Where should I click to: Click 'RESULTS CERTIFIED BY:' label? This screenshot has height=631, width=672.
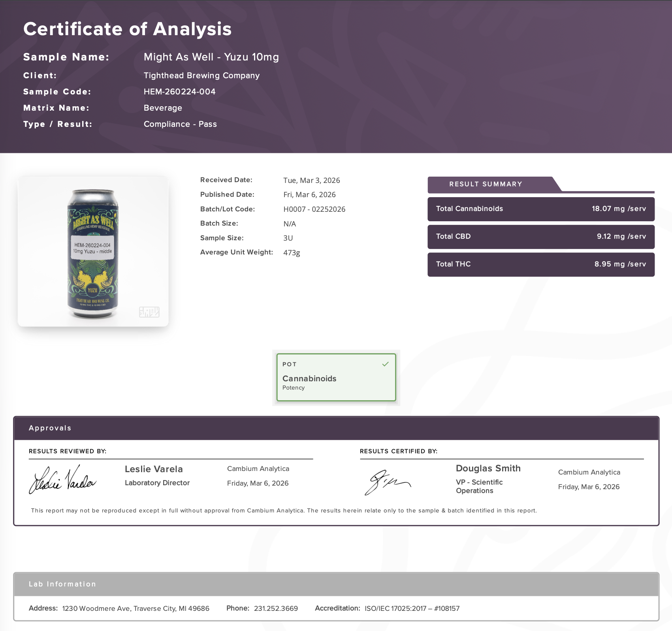tap(399, 451)
